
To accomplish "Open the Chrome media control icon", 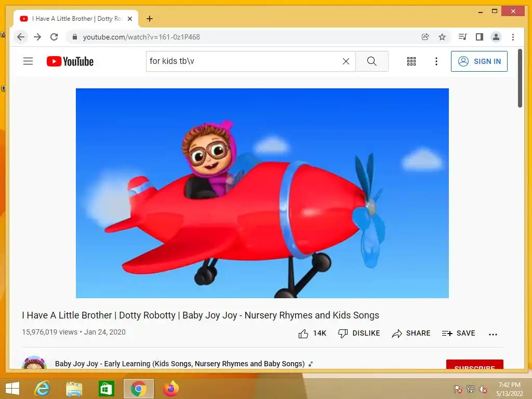I will [462, 37].
